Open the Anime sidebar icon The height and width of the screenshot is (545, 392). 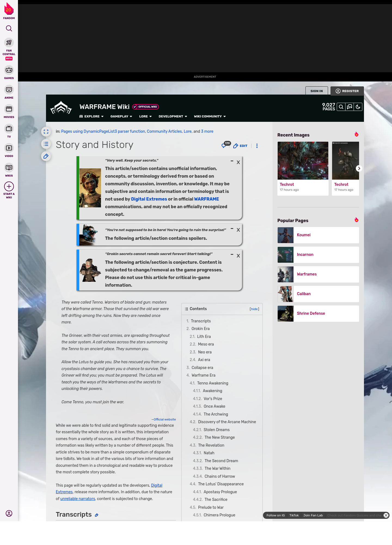(x=9, y=90)
